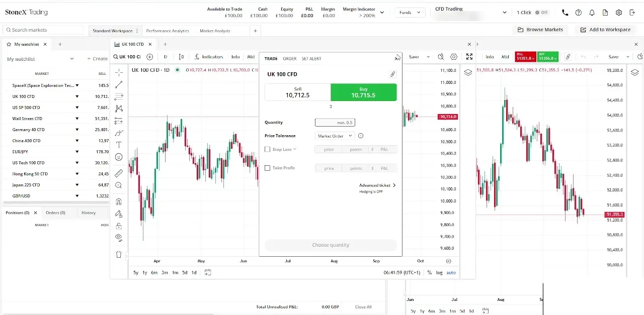Viewport: 644px width, 315px height.
Task: Click Add to Workspace button
Action: click(605, 30)
